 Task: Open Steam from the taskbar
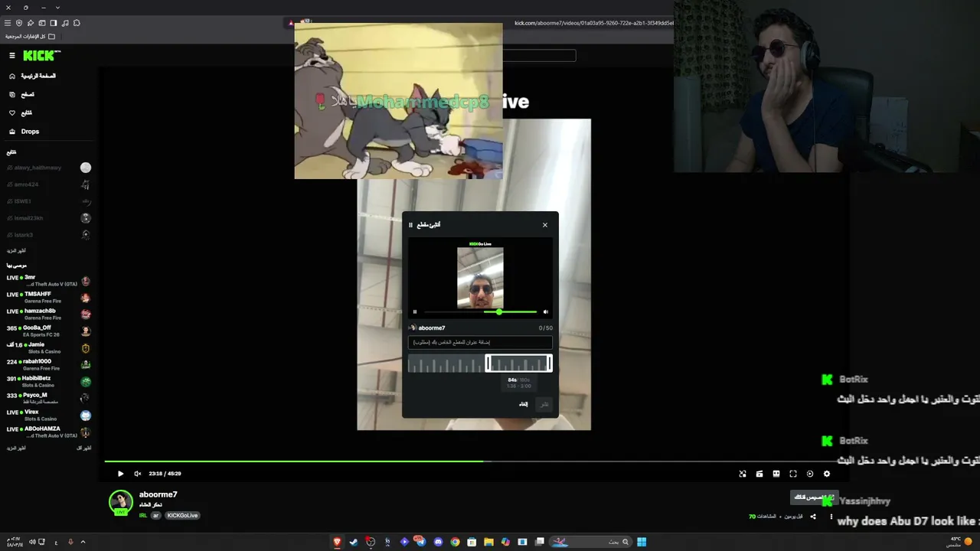click(x=354, y=542)
